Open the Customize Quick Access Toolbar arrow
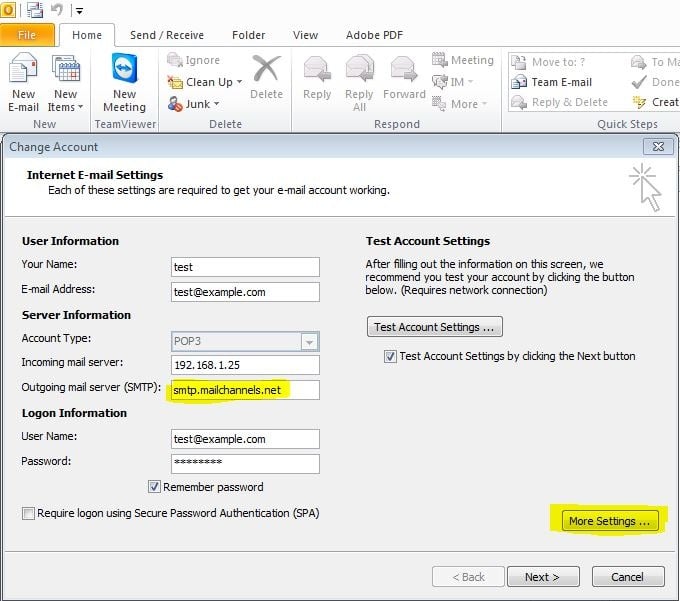680x601 pixels. coord(79,11)
